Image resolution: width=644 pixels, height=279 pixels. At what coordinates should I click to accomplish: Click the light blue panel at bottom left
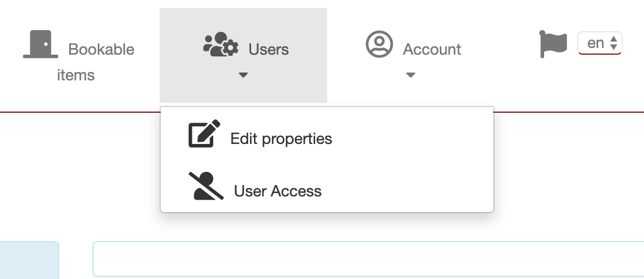point(28,260)
